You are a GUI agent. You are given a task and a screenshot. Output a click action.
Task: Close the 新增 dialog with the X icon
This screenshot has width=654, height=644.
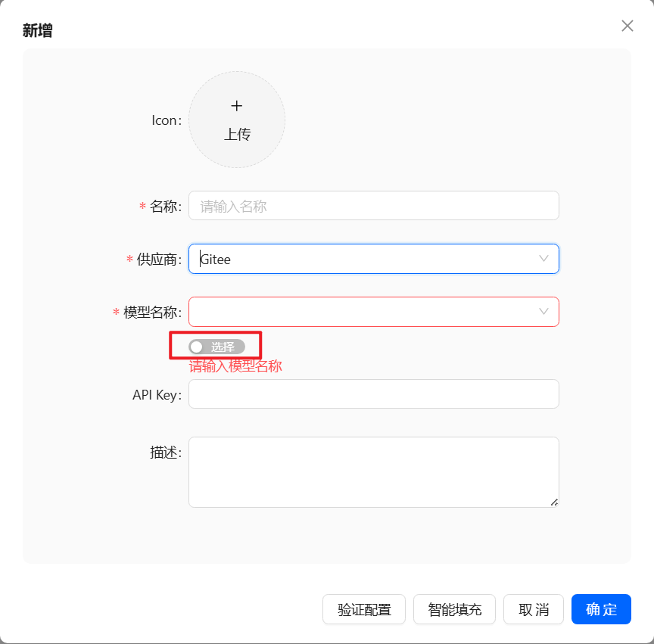627,26
